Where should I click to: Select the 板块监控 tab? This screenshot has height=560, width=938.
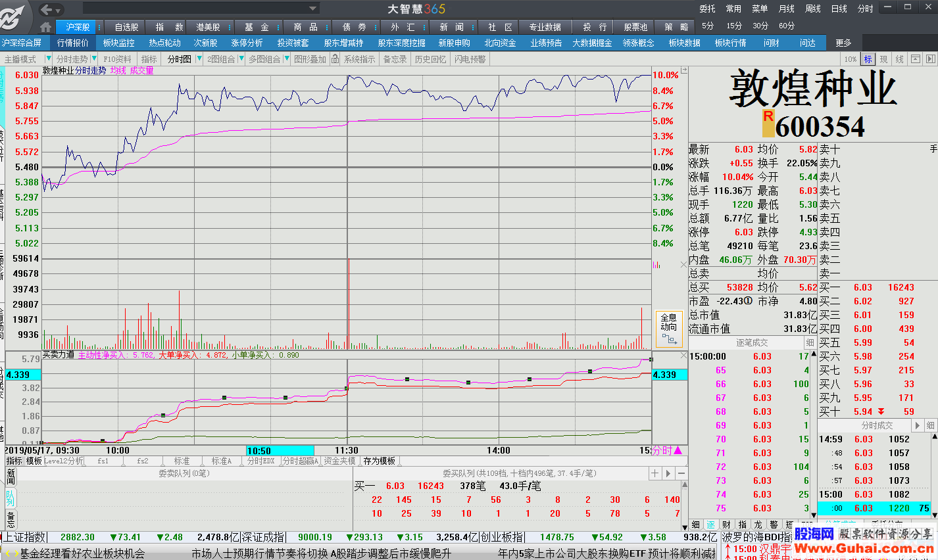[x=118, y=43]
